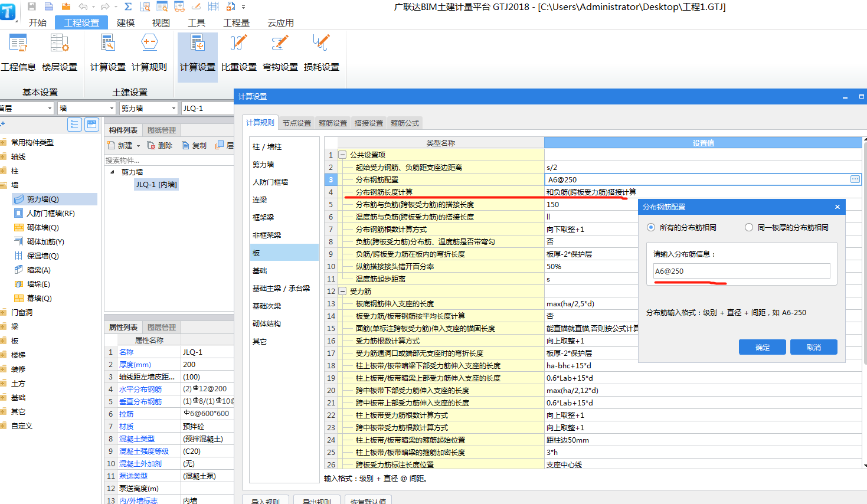This screenshot has height=504, width=867.
Task: Collapse the 受力筋 group
Action: (342, 291)
